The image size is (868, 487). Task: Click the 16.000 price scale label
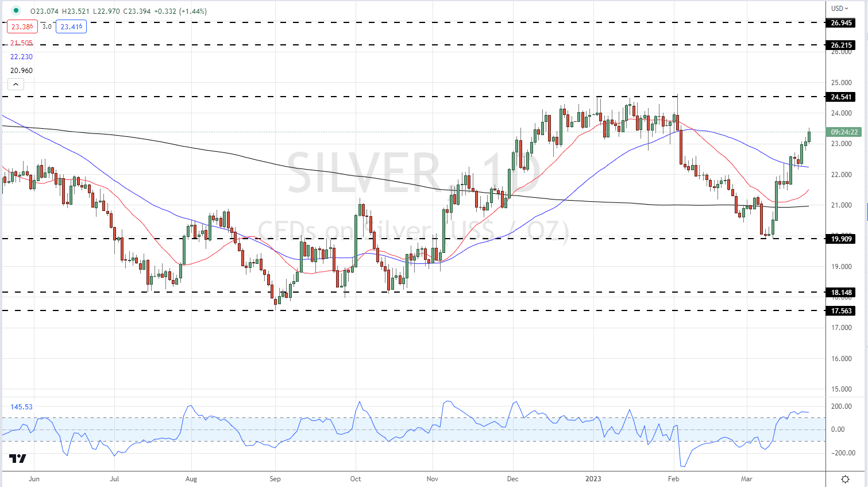842,359
